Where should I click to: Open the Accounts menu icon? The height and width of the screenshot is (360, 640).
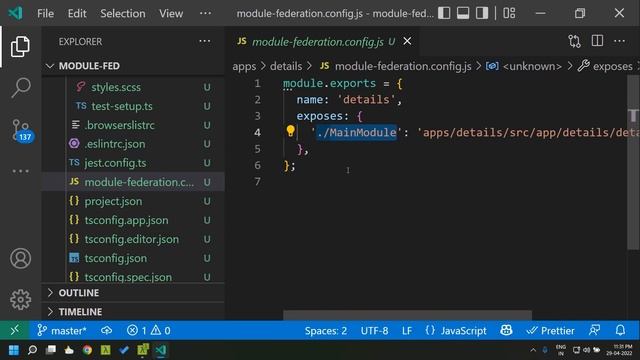tap(20, 258)
